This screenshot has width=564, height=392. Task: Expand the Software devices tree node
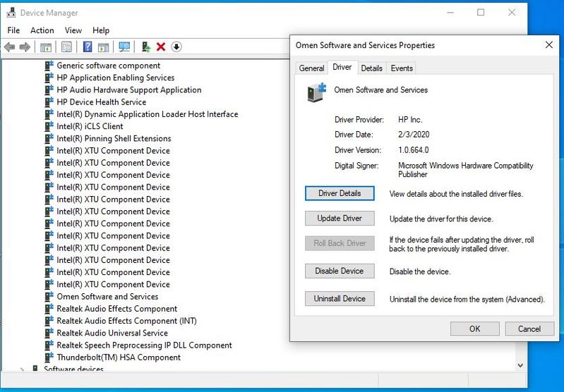pyautogui.click(x=22, y=369)
